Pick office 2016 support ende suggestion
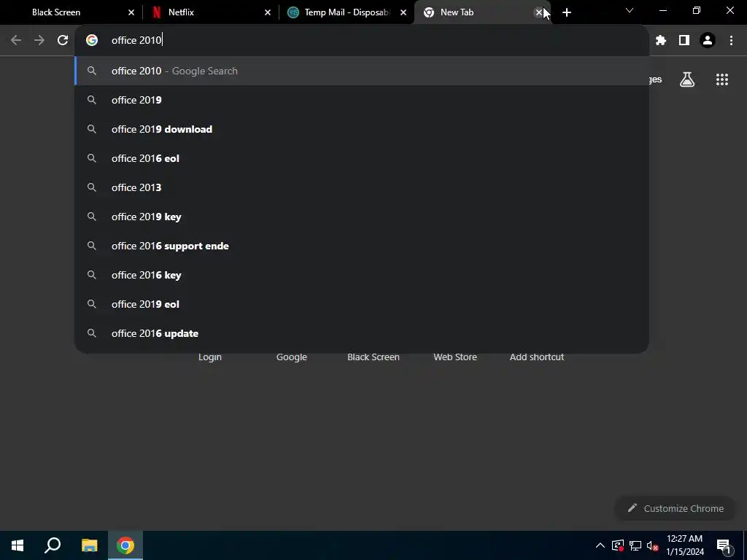 (x=362, y=246)
